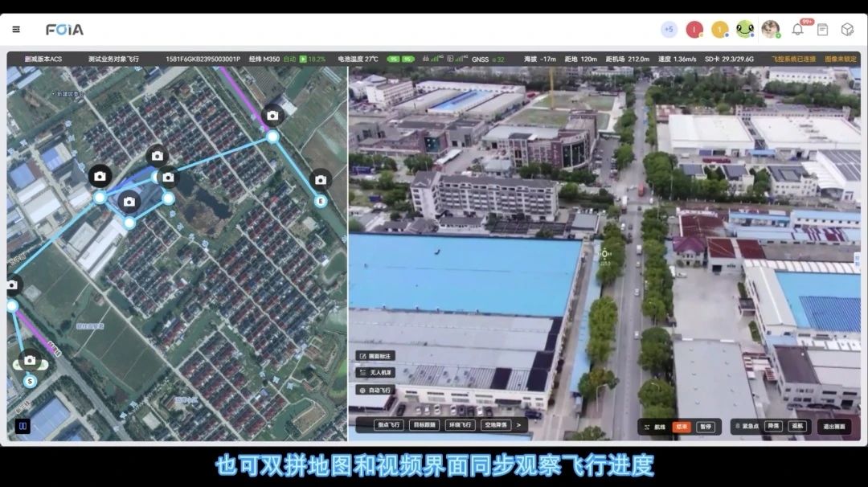This screenshot has width=868, height=487.
Task: Click the green frog user avatar
Action: click(x=745, y=30)
